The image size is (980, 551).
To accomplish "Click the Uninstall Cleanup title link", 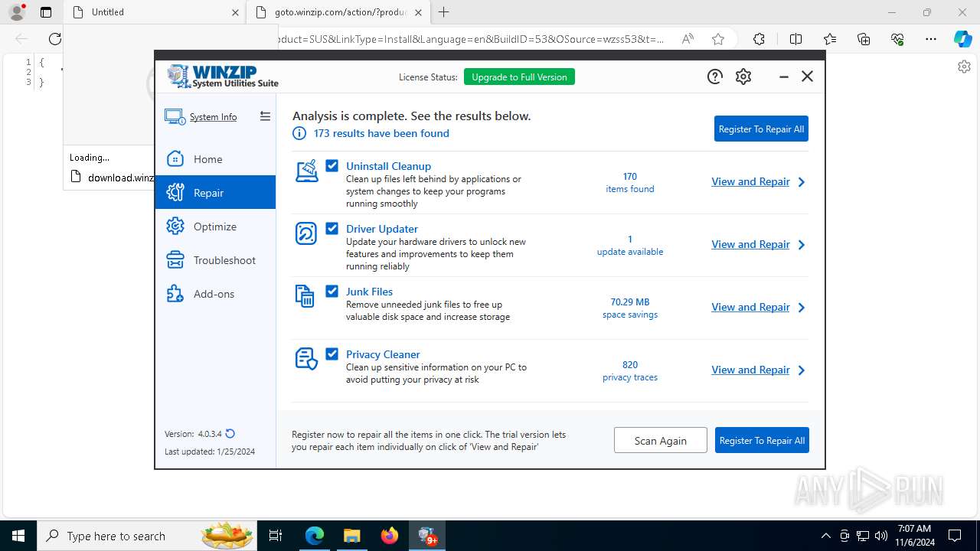I will click(388, 166).
